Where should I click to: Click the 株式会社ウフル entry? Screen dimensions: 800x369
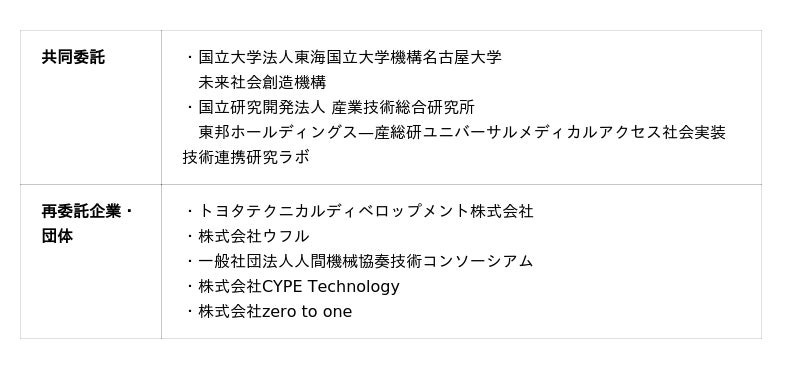(254, 236)
